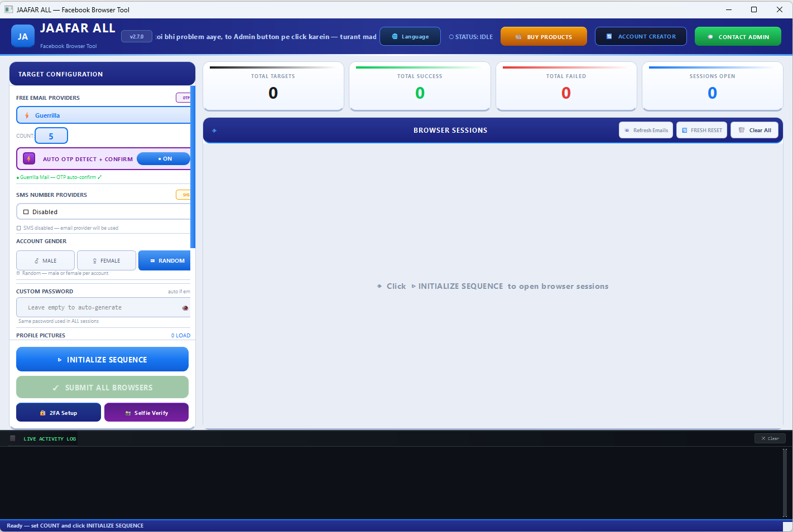
Task: Select MALE account gender
Action: pyautogui.click(x=45, y=260)
